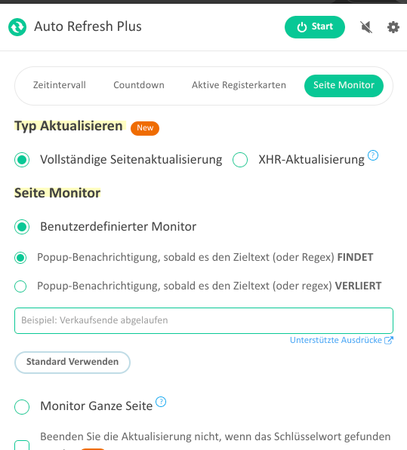Select Vollständige Seitenaktualisierung radio option
The height and width of the screenshot is (450, 407).
pyautogui.click(x=22, y=160)
